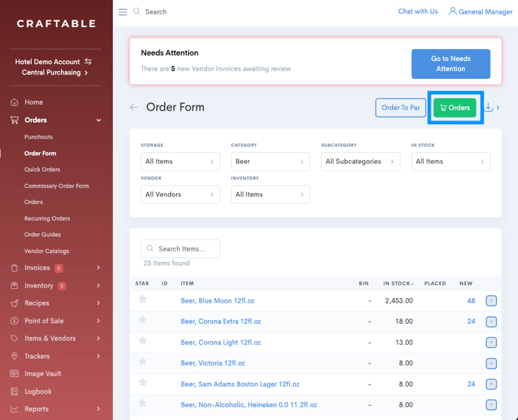The height and width of the screenshot is (420, 518).
Task: Add Beer, Victoria with plus icon
Action: [491, 364]
